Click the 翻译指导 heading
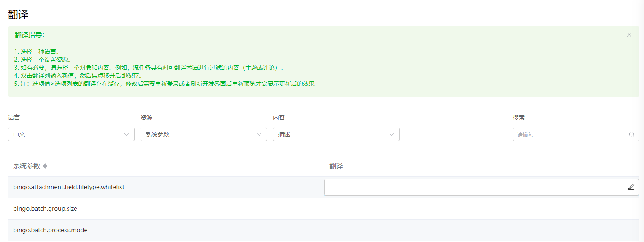This screenshot has width=644, height=242. 30,35
